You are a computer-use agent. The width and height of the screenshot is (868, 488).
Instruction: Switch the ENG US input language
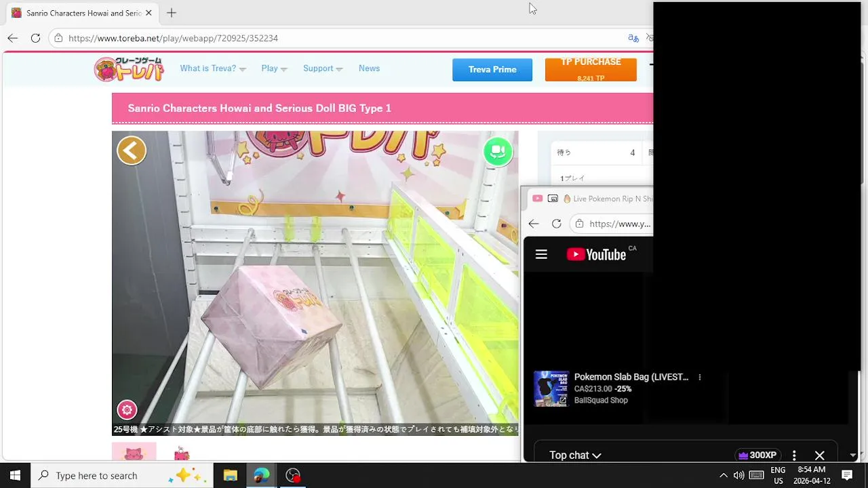pyautogui.click(x=778, y=475)
